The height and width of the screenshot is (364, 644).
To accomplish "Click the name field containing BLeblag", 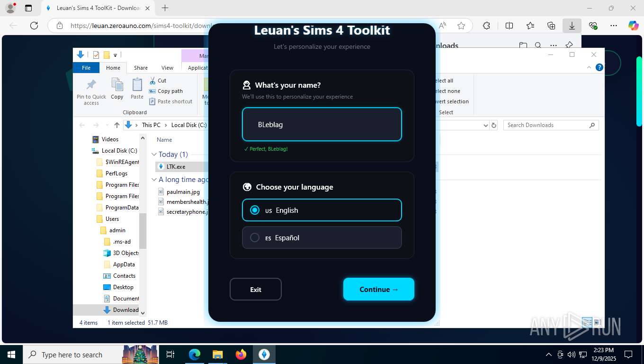I will 322,124.
